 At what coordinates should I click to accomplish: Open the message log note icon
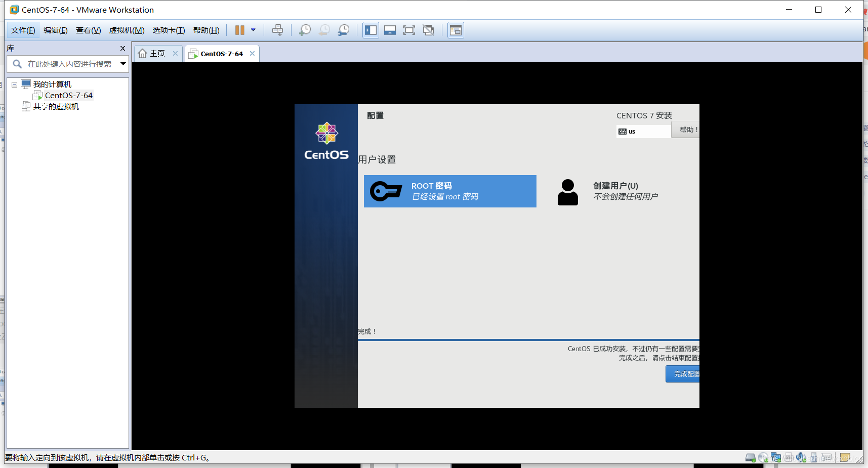click(x=845, y=457)
